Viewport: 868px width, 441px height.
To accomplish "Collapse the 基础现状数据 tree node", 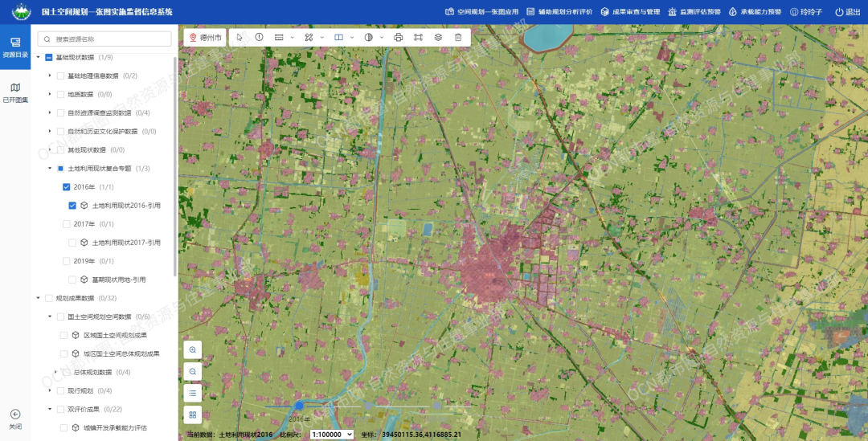I will click(x=39, y=58).
